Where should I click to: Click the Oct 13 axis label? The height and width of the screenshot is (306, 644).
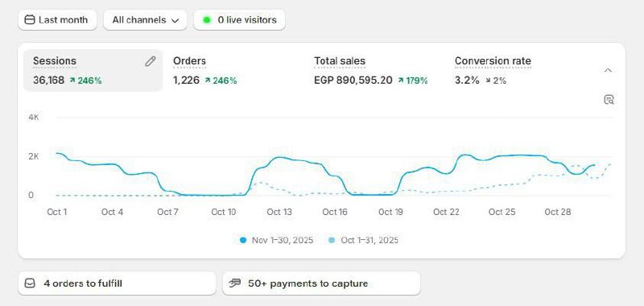click(x=279, y=212)
